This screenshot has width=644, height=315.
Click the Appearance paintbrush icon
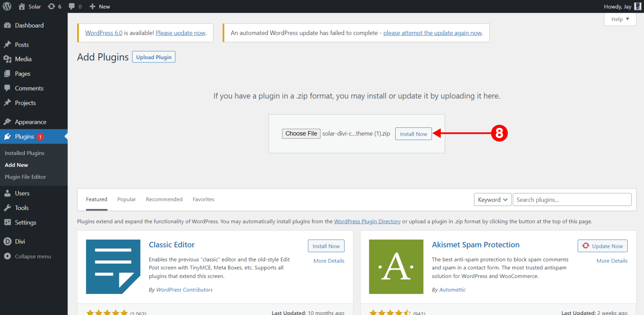pos(7,122)
